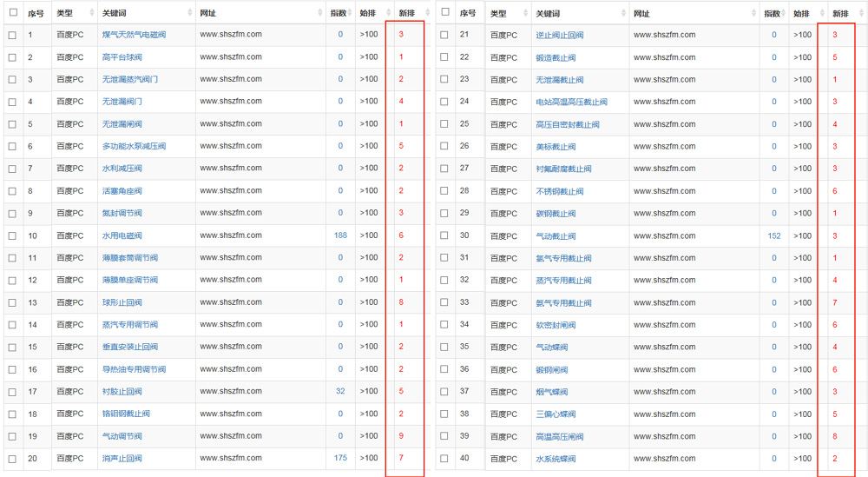The width and height of the screenshot is (868, 477).
Task: Select the checkbox for row 21 逆止阀止回阀
Action: pos(444,35)
